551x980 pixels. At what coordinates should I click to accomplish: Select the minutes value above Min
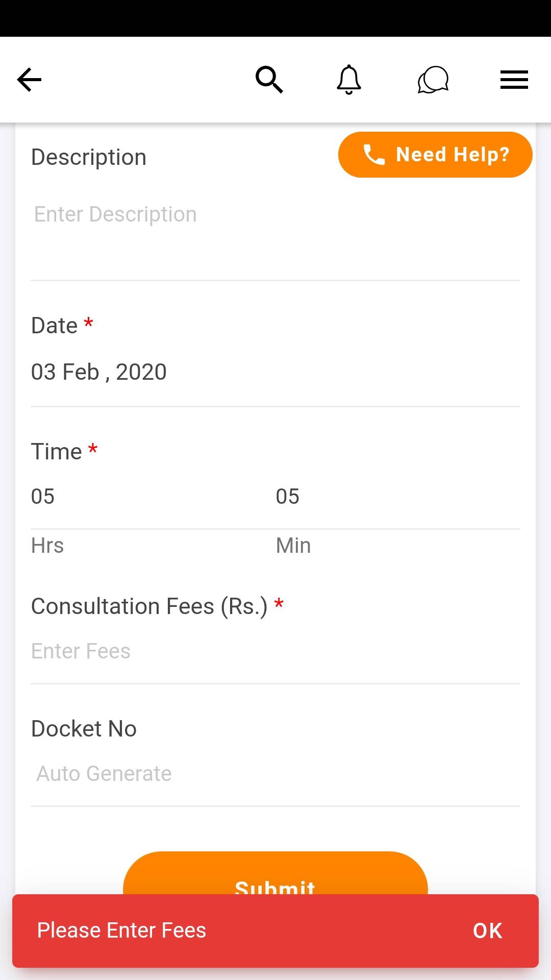point(288,497)
